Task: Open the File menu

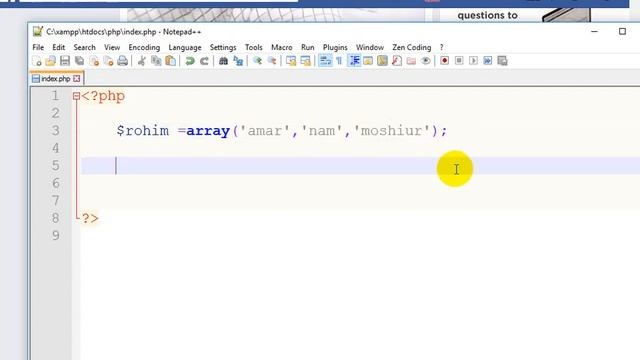Action: coord(38,47)
